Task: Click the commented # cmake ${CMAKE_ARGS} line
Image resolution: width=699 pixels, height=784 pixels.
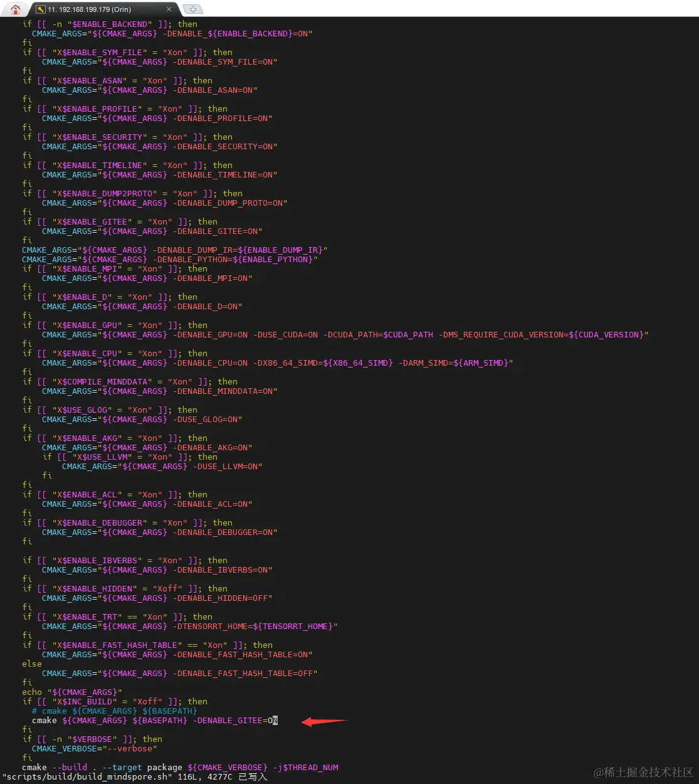Action: [x=114, y=711]
